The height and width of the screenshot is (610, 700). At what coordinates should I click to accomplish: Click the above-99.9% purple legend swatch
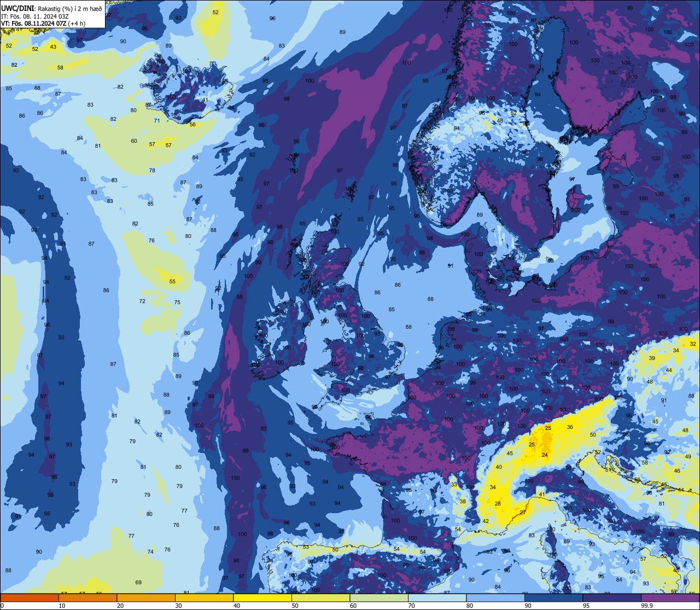670,597
